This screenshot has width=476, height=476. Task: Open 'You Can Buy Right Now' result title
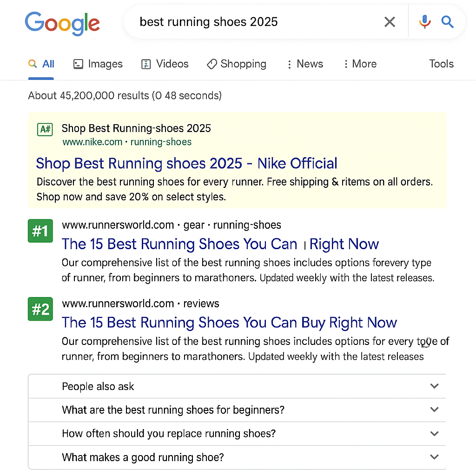point(229,323)
